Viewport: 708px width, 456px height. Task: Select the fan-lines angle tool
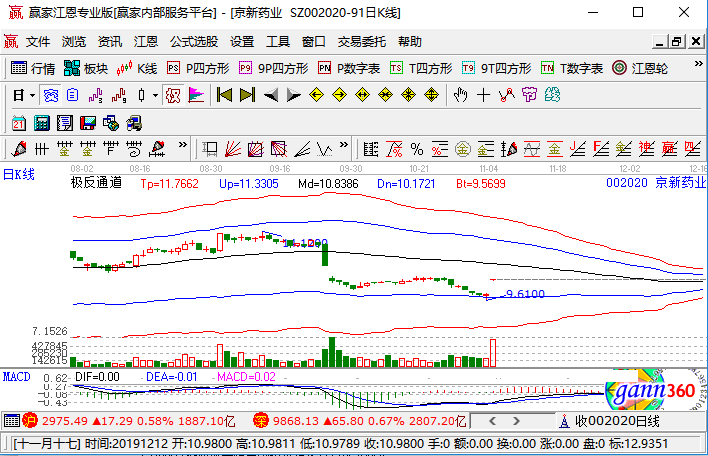point(233,149)
